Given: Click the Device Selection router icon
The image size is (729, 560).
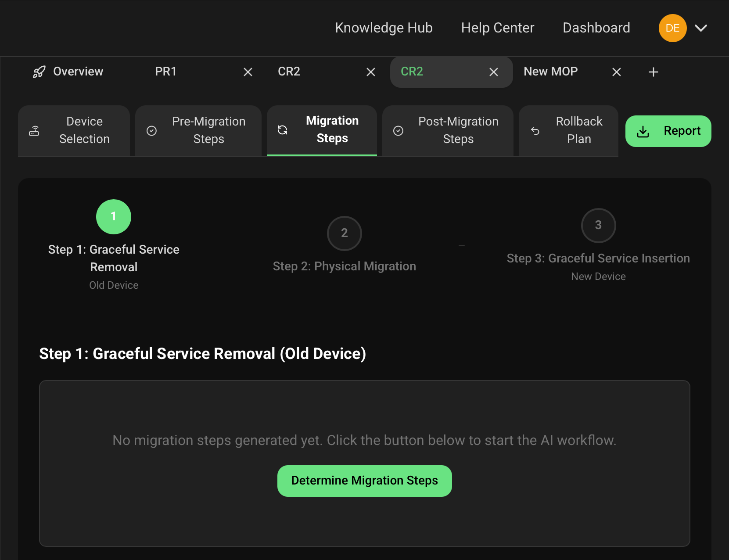Looking at the screenshot, I should click(34, 131).
